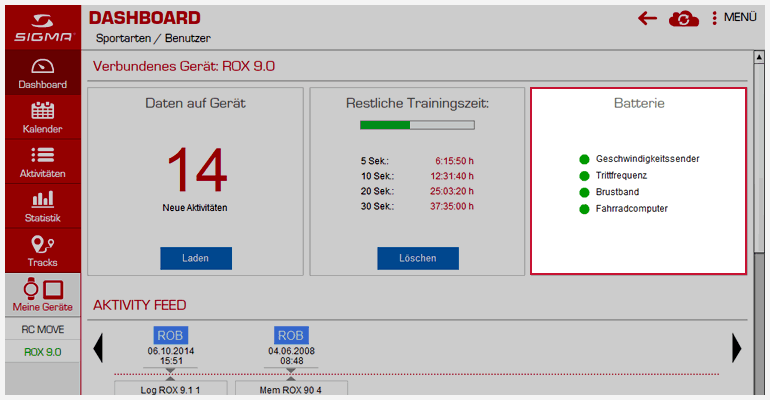Viewport: 770px width, 400px height.
Task: Click the Restliche Trainingszeit title
Action: [417, 103]
